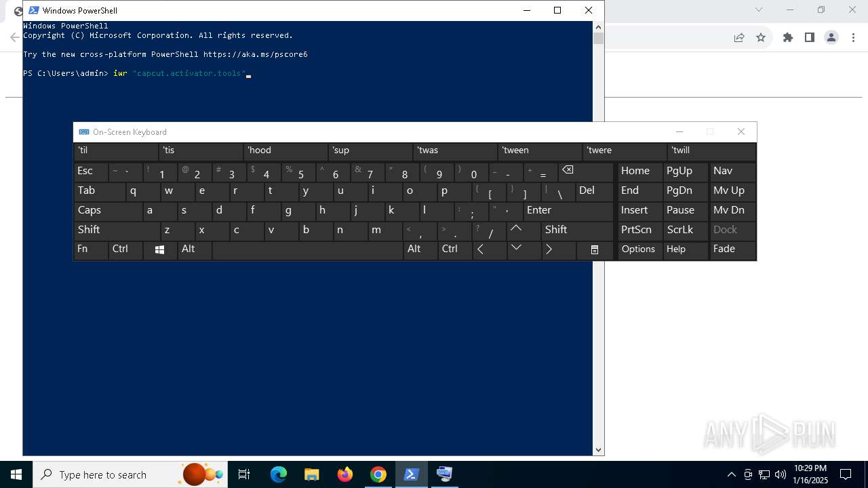868x488 pixels.
Task: Click the Del key
Action: pos(595,191)
